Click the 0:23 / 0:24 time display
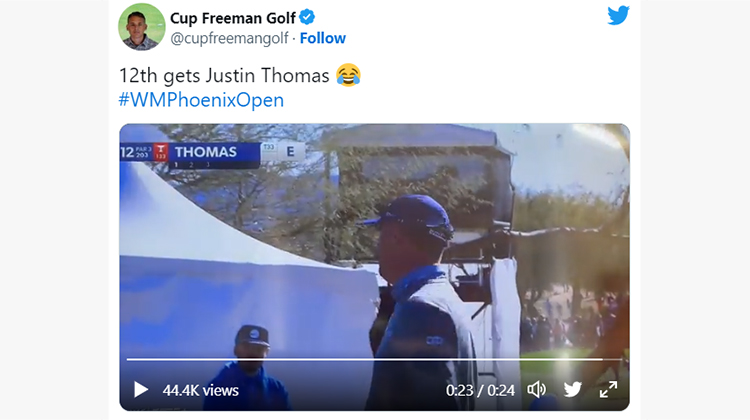 tap(480, 390)
